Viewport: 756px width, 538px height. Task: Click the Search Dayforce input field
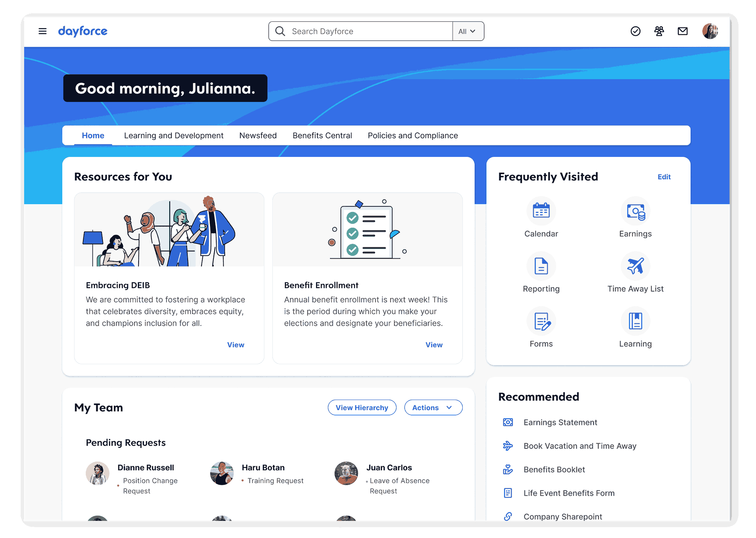click(x=367, y=31)
